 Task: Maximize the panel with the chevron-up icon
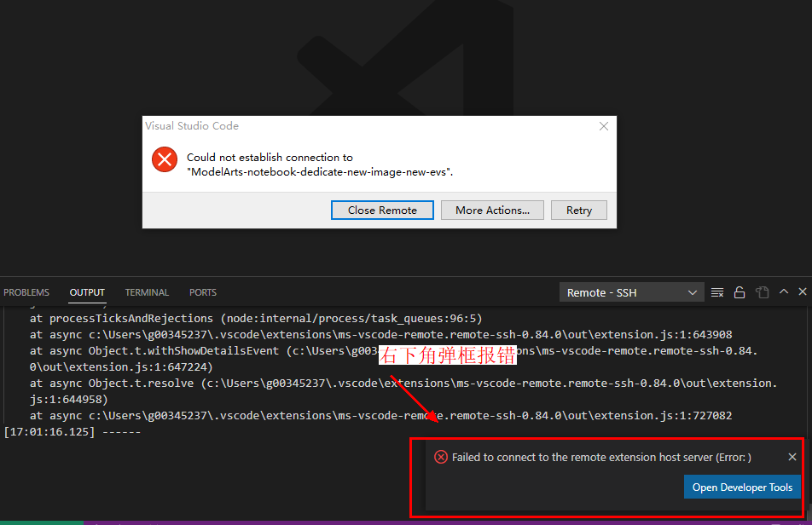pos(784,291)
